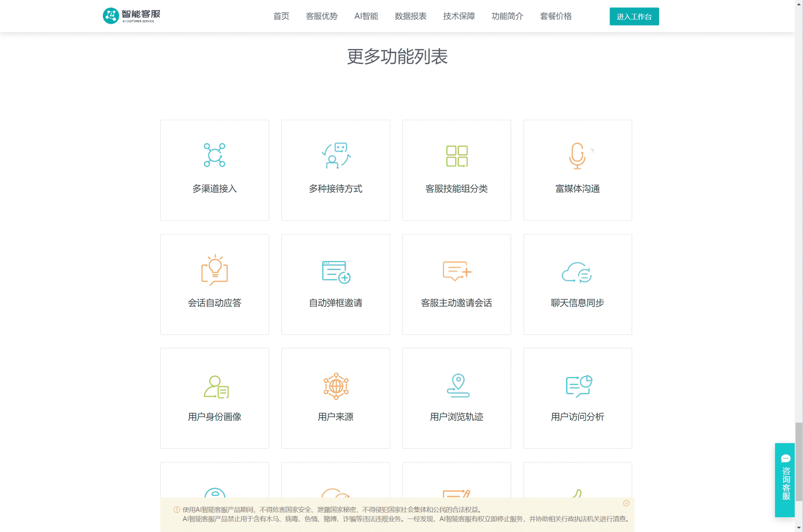Click the 用户访问分析 chart icon
The image size is (803, 532).
579,386
